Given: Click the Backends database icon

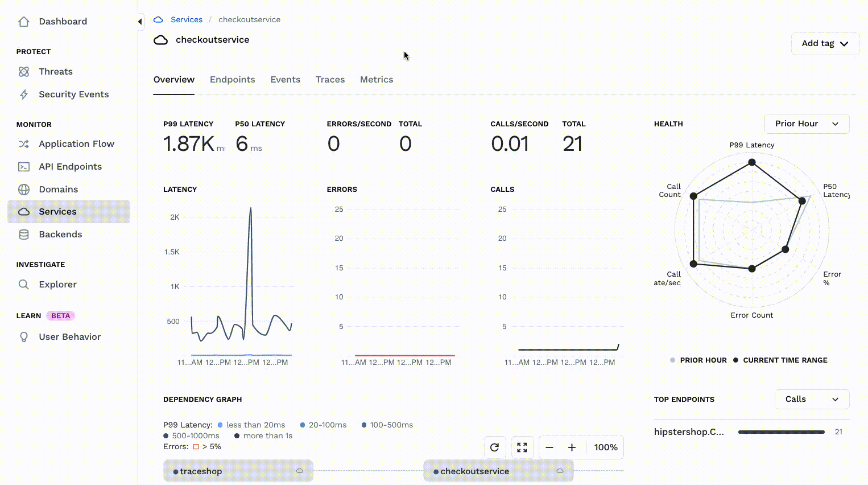Looking at the screenshot, I should [x=24, y=235].
